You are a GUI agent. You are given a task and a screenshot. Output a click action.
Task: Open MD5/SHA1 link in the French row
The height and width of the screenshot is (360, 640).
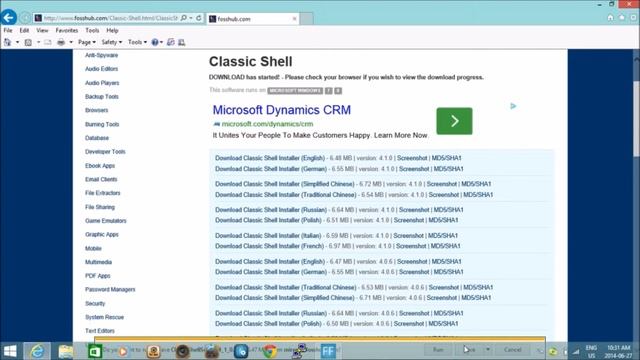(445, 246)
